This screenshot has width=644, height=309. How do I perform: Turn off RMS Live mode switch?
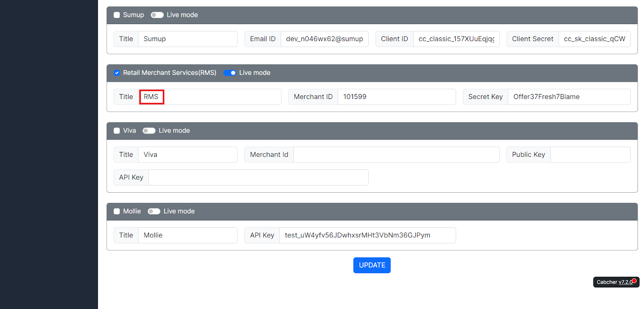(229, 73)
